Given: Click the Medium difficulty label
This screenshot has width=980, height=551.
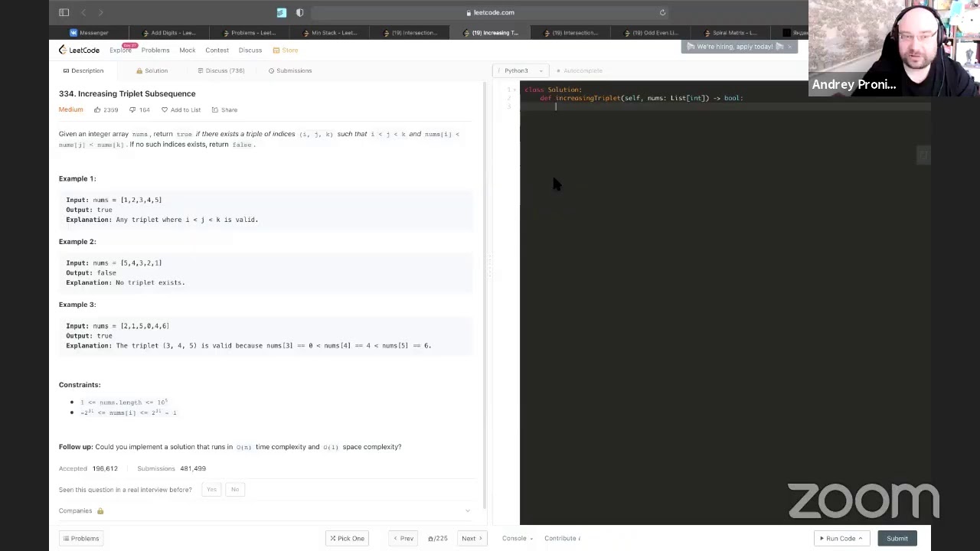Looking at the screenshot, I should (x=70, y=110).
